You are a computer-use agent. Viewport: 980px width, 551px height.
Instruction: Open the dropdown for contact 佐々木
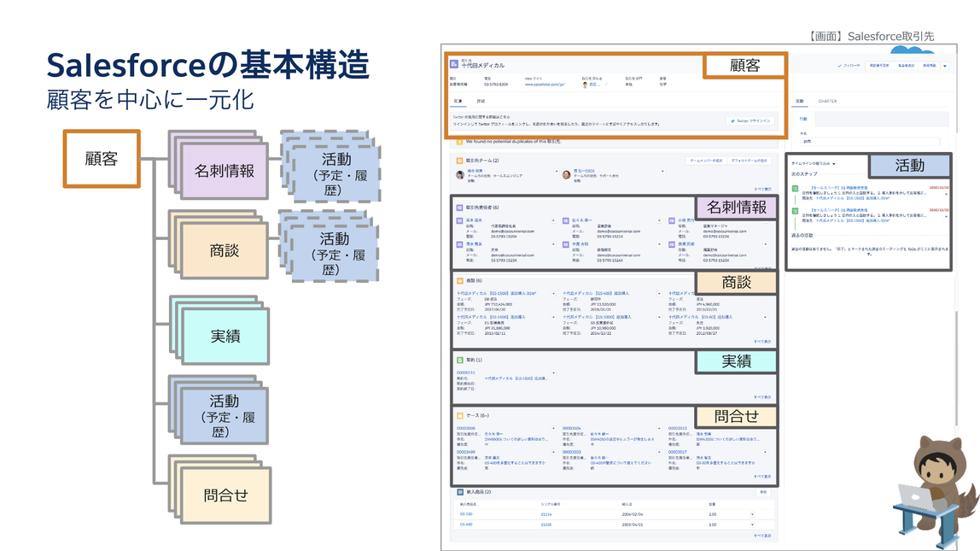(659, 220)
